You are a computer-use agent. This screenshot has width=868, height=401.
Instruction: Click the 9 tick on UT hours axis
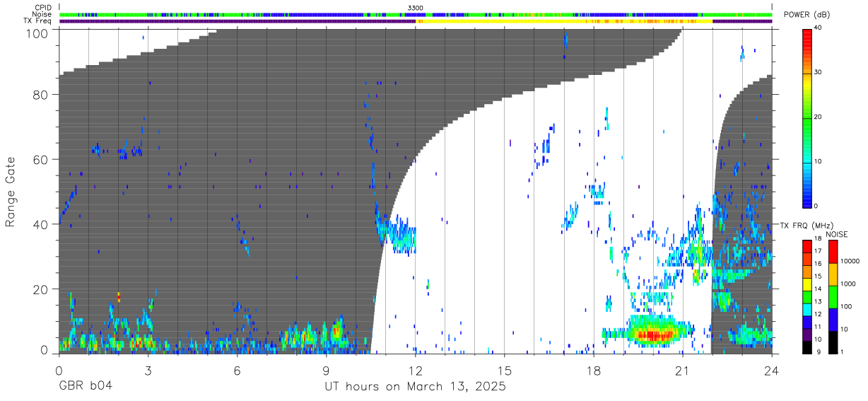click(x=326, y=370)
